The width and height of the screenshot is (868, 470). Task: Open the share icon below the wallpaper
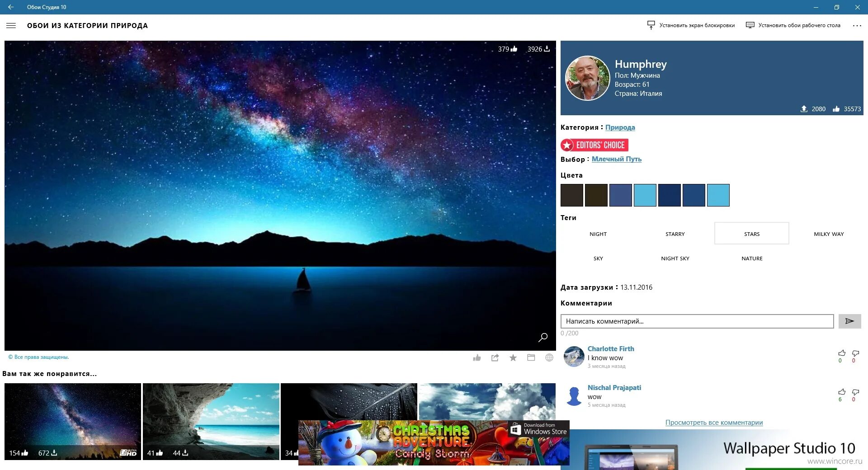(x=495, y=357)
